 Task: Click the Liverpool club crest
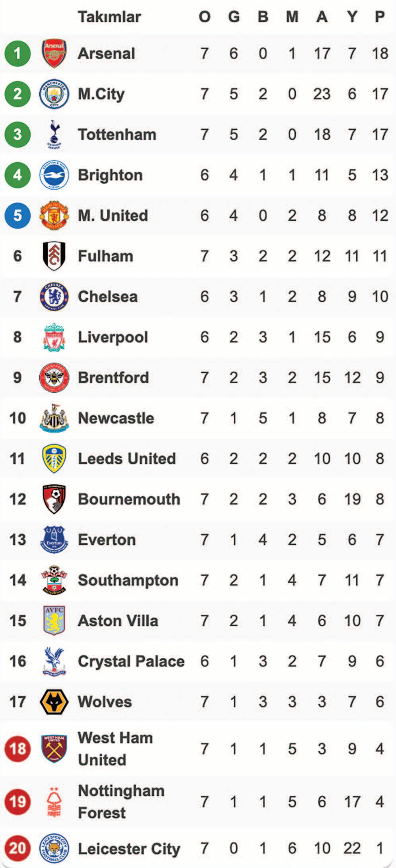[54, 337]
